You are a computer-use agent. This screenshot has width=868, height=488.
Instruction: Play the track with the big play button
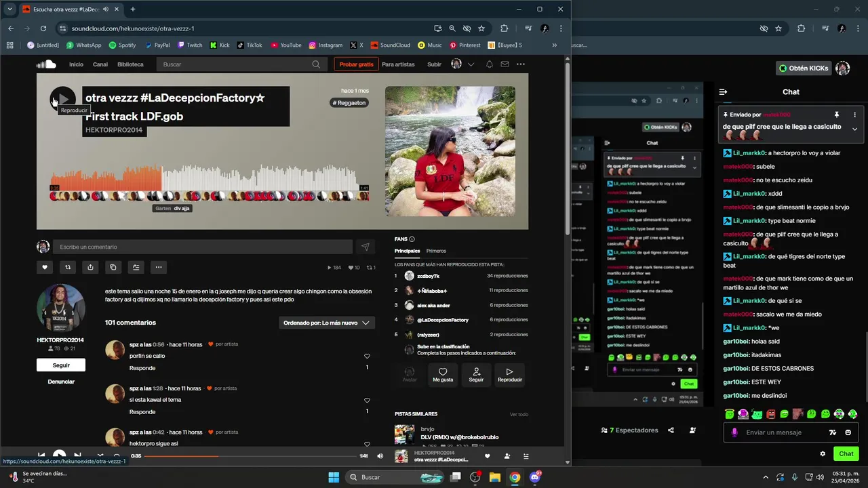coord(62,100)
